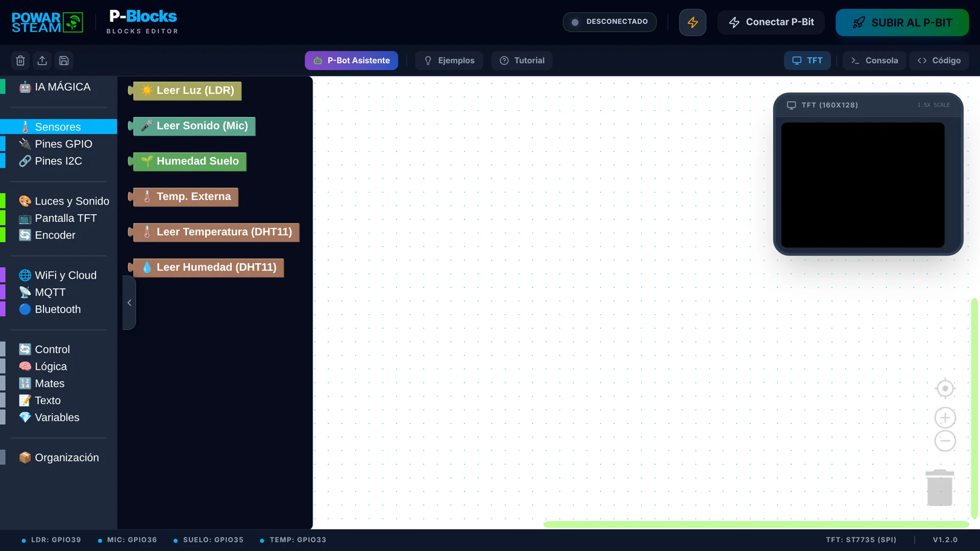Screen dimensions: 980x551
Task: Switch to the Código tab
Action: pyautogui.click(x=939, y=61)
